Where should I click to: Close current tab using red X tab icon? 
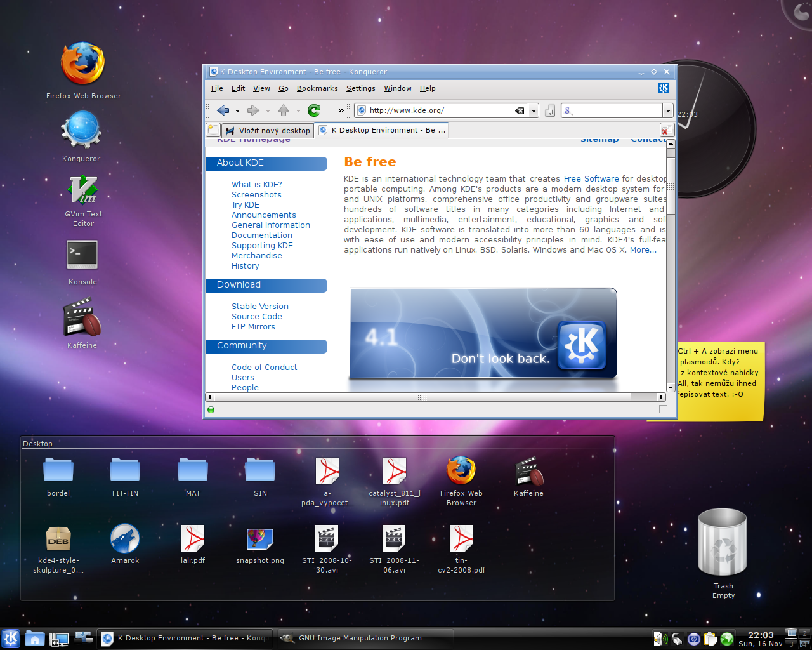coord(666,130)
